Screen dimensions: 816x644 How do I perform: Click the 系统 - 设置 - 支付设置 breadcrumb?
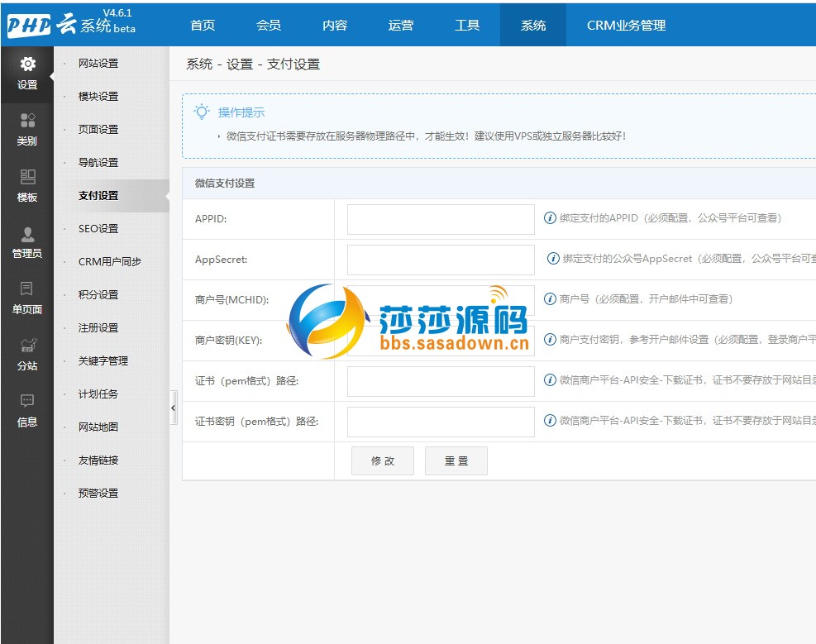(253, 64)
